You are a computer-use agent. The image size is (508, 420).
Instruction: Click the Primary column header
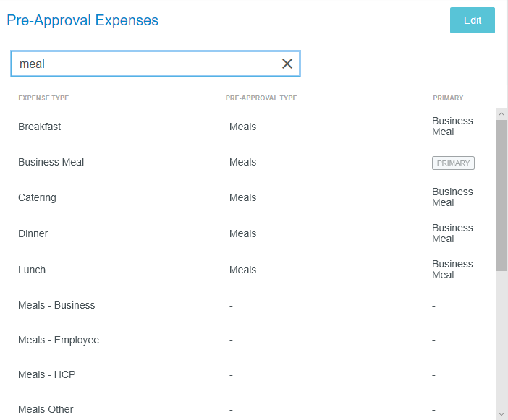448,98
